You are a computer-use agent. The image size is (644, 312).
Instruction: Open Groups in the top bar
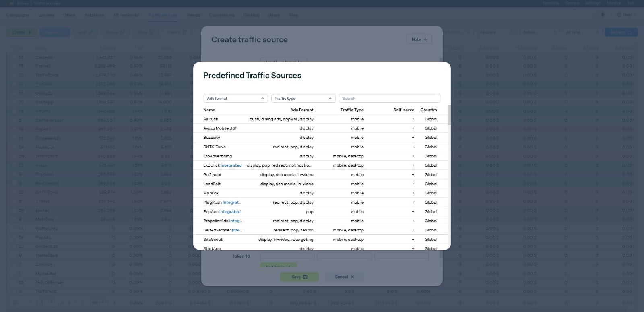click(x=572, y=3)
